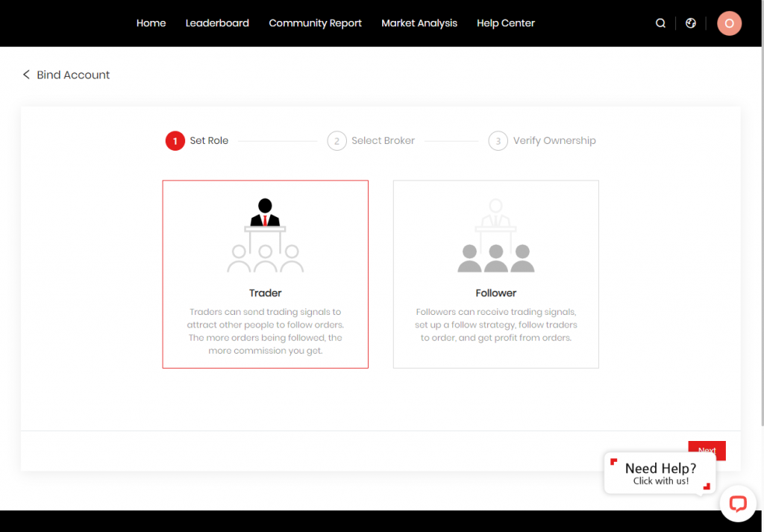
Task: Open the live chat bubble icon
Action: coord(738,504)
